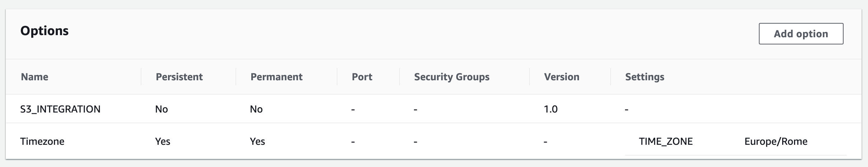This screenshot has width=868, height=167.
Task: Click the Port dash in S3_INTEGRATION row
Action: [x=353, y=110]
